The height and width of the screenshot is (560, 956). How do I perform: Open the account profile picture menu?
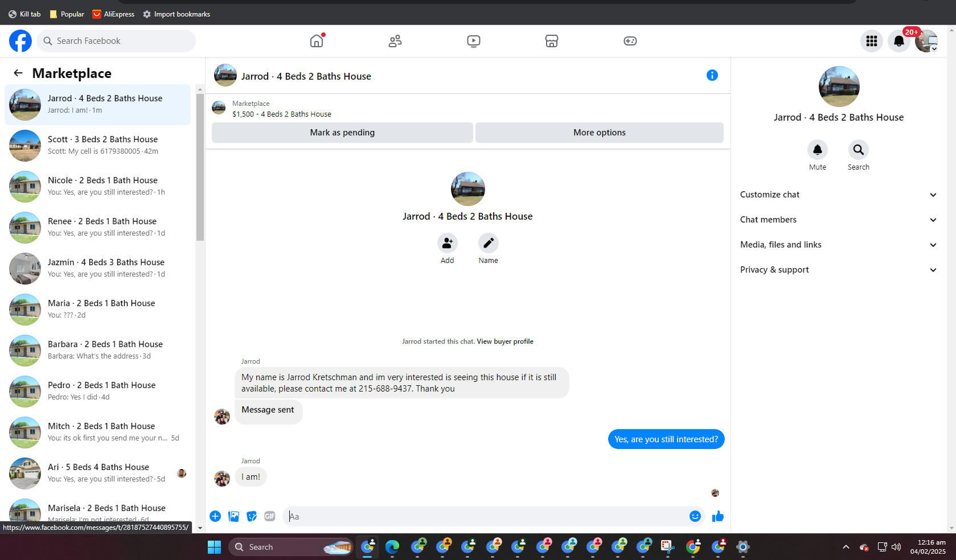click(x=926, y=41)
